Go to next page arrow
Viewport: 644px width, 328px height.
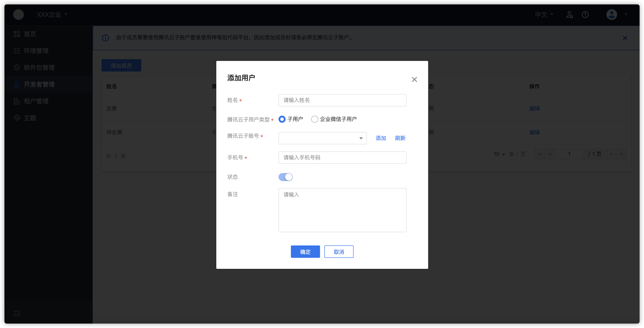(x=611, y=154)
